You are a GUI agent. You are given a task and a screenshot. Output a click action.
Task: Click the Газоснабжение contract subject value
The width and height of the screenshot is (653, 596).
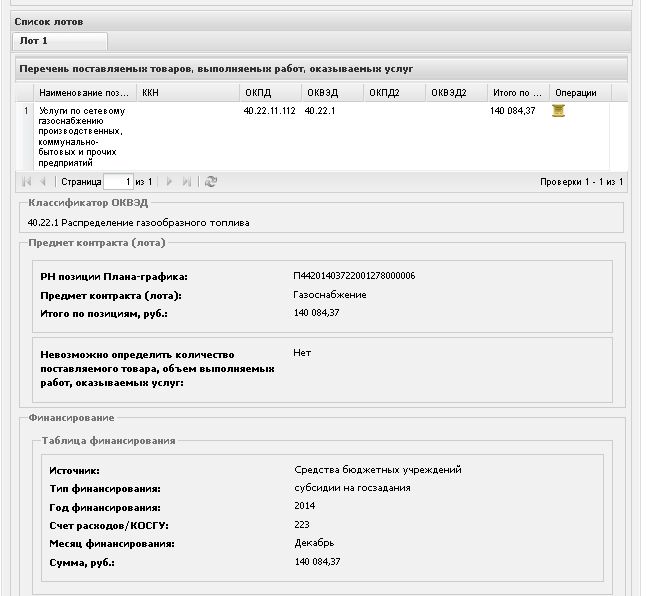tap(330, 295)
